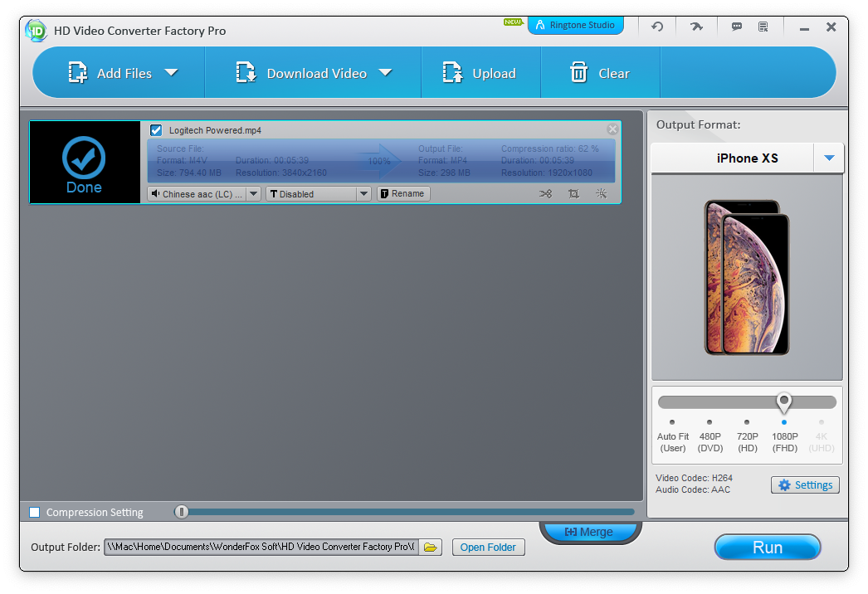Click the output Resolution: 1920x1080 text
This screenshot has width=868, height=594.
tap(546, 173)
